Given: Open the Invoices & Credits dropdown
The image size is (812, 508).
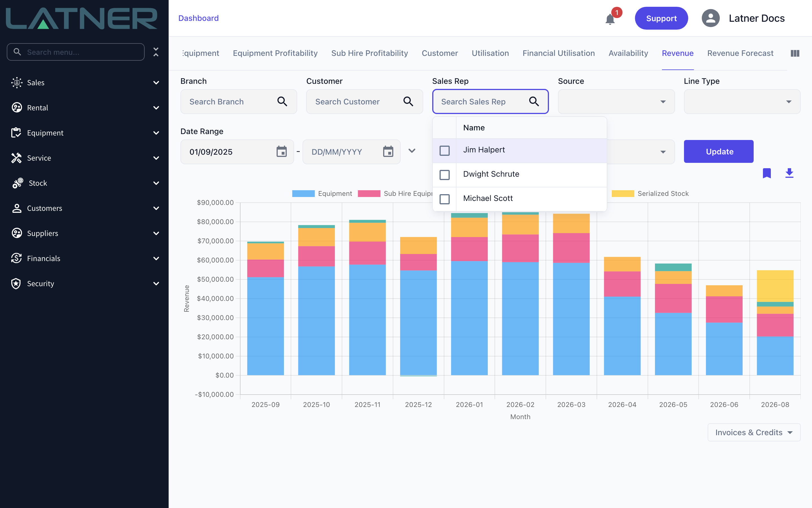Looking at the screenshot, I should coord(754,432).
